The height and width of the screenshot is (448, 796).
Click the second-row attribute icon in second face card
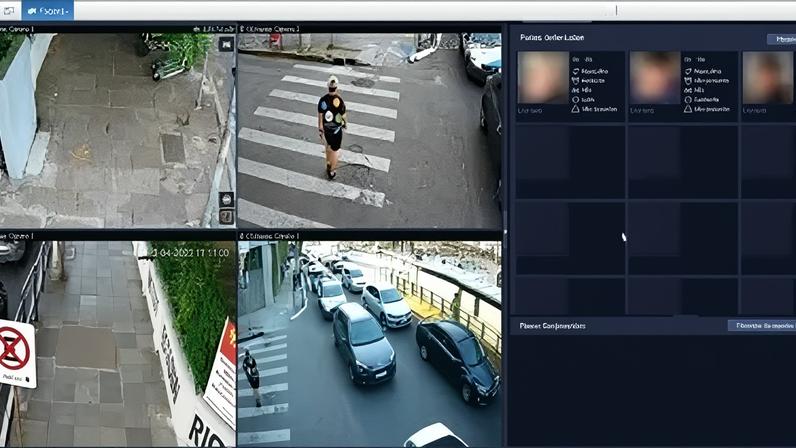pos(688,81)
